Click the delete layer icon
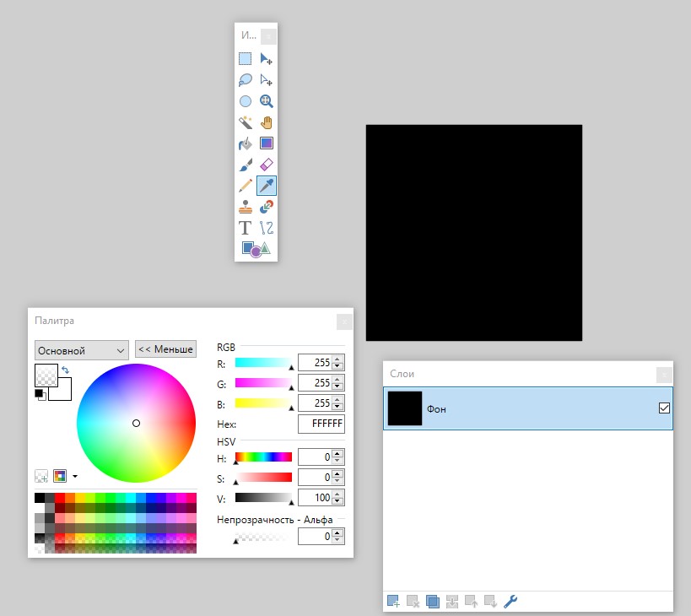This screenshot has height=616, width=691. tap(413, 601)
